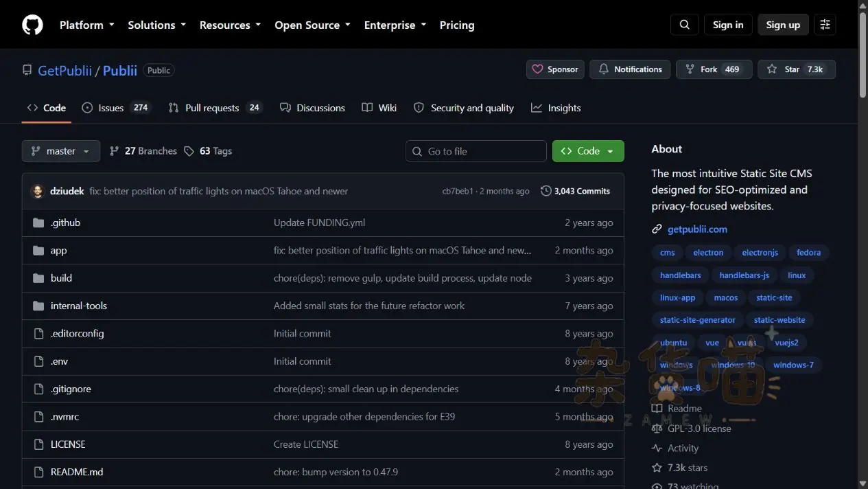
Task: Select the fedora topic tag
Action: [808, 253]
